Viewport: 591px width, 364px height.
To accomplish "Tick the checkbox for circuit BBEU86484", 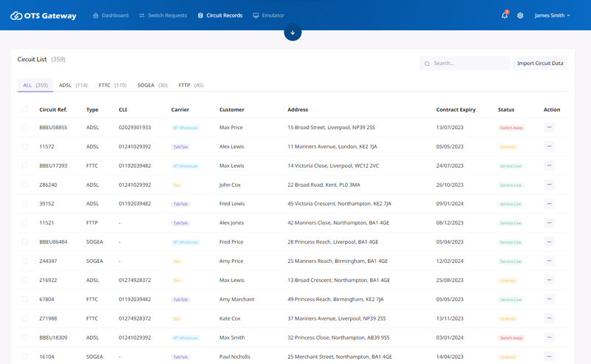I will 24,242.
